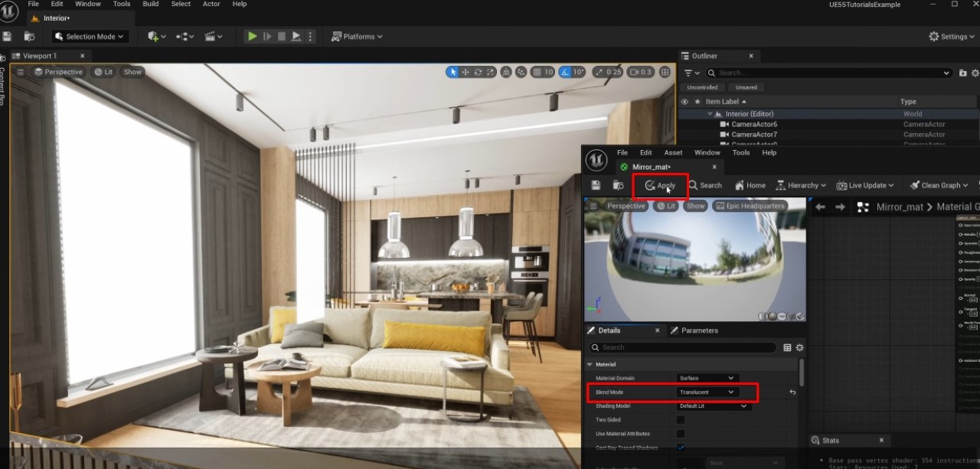
Task: Open the Hierarchy menu in the material editor
Action: (801, 185)
